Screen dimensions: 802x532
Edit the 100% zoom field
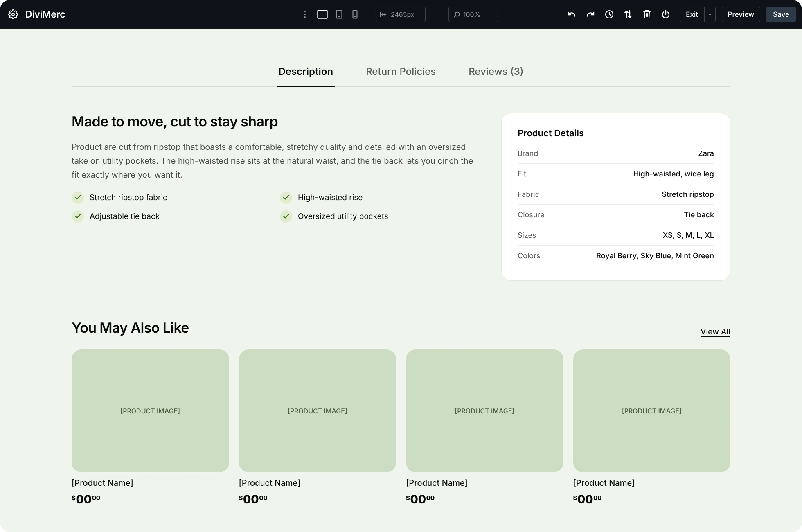coord(473,14)
